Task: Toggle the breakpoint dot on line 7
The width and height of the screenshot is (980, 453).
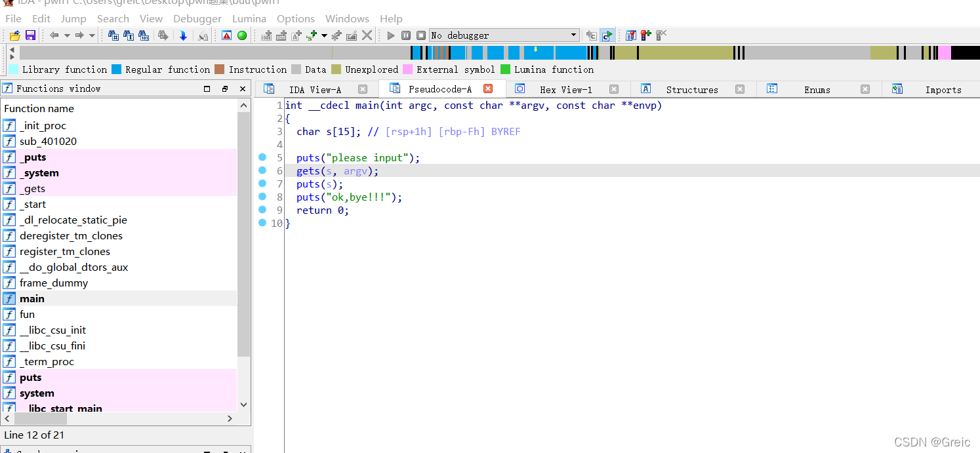Action: (x=262, y=184)
